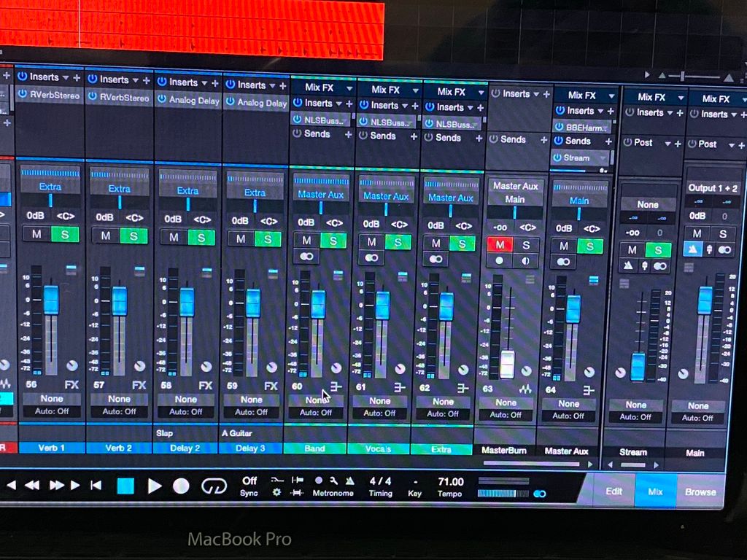747x560 pixels.
Task: Open Mix FX dropdown on Band bus
Action: [349, 88]
